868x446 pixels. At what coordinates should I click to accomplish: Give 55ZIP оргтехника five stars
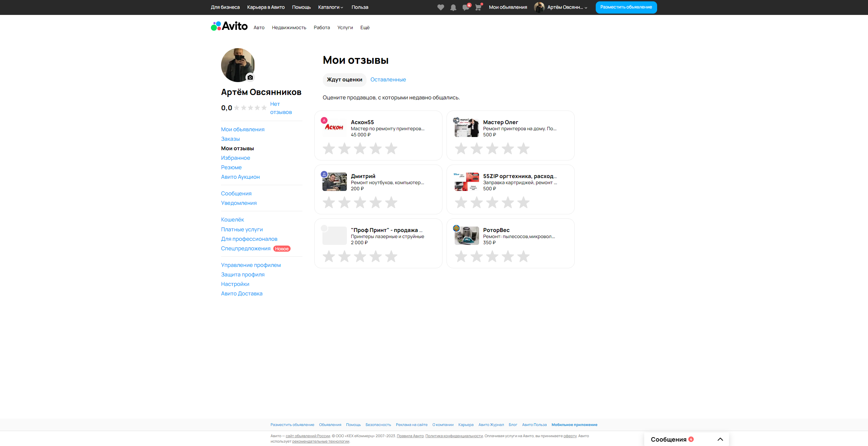(x=524, y=202)
